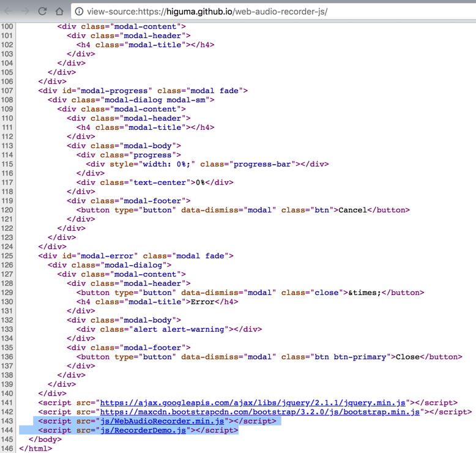This screenshot has height=453, width=476.
Task: Click the 'modal-progress' id value
Action: pos(114,91)
